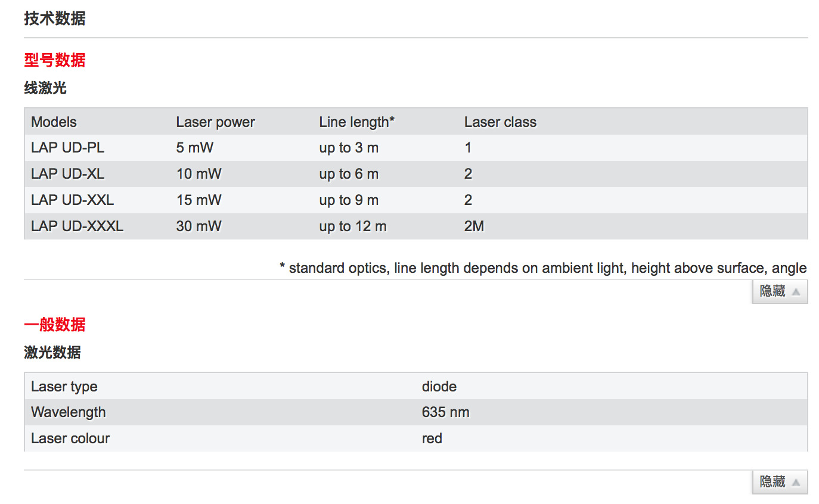The height and width of the screenshot is (504, 819).
Task: Click the red 型号数据 section heading
Action: 55,60
